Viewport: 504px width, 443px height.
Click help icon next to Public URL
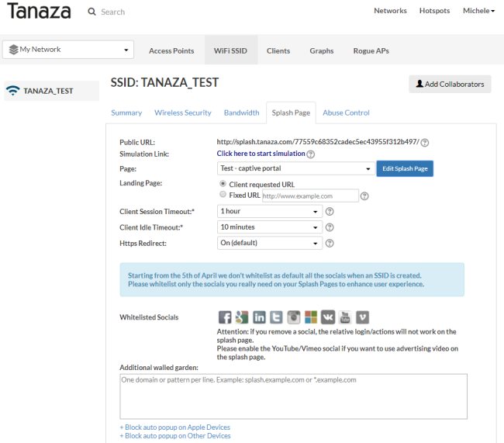pos(425,142)
